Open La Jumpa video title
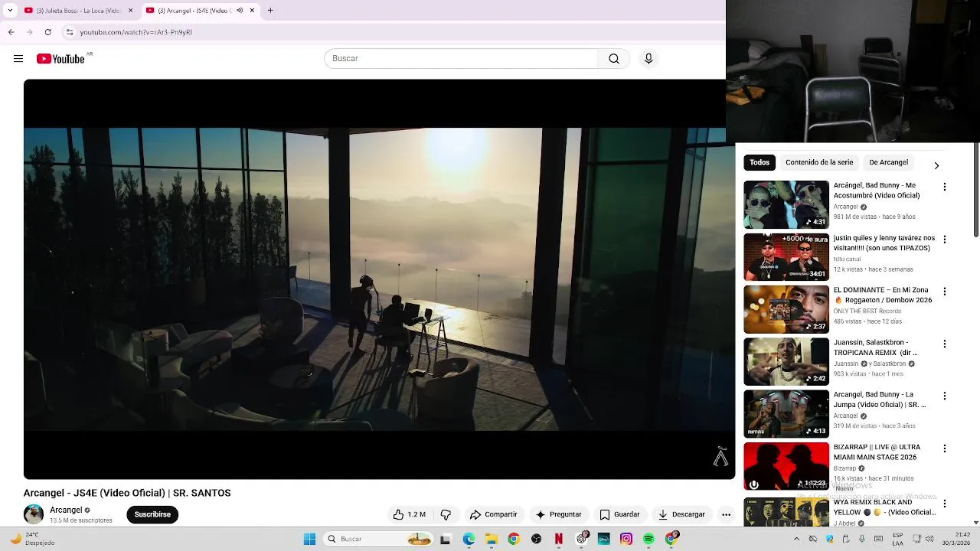Viewport: 980px width, 551px height. pyautogui.click(x=880, y=399)
